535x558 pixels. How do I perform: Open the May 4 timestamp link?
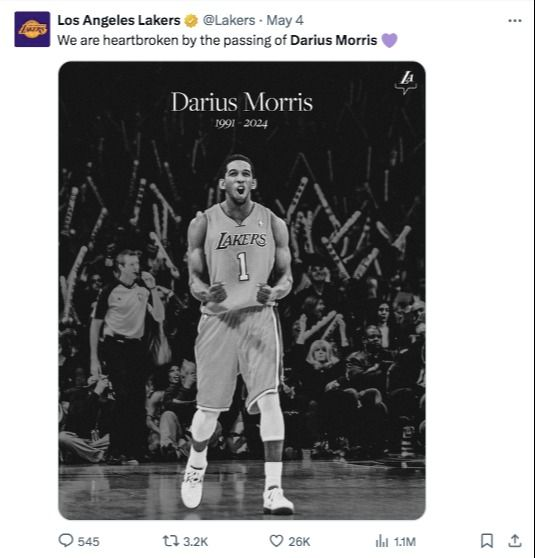[x=285, y=21]
